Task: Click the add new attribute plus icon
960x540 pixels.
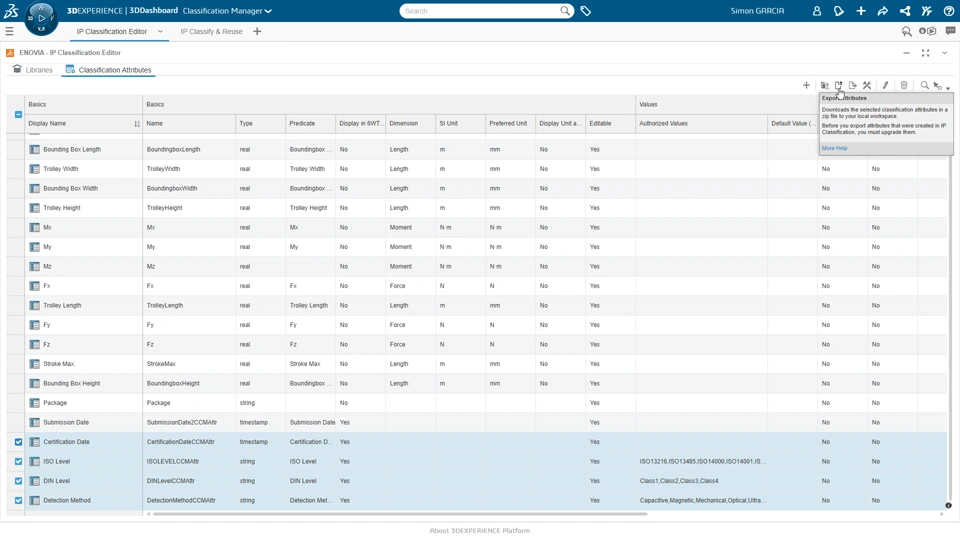Action: tap(806, 85)
